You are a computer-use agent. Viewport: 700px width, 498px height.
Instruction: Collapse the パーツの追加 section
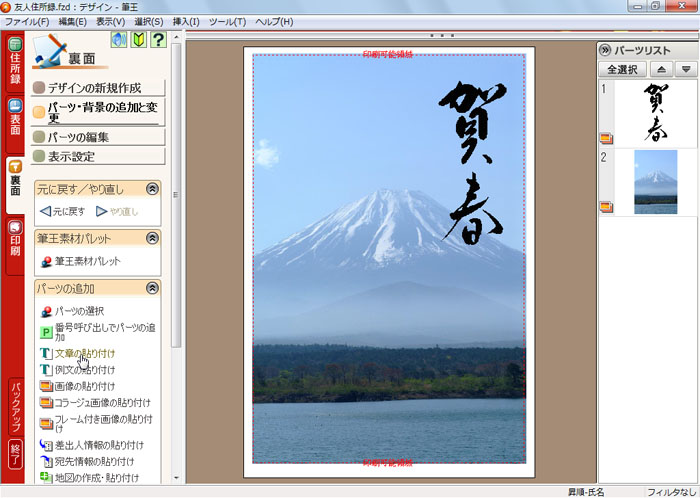click(152, 288)
